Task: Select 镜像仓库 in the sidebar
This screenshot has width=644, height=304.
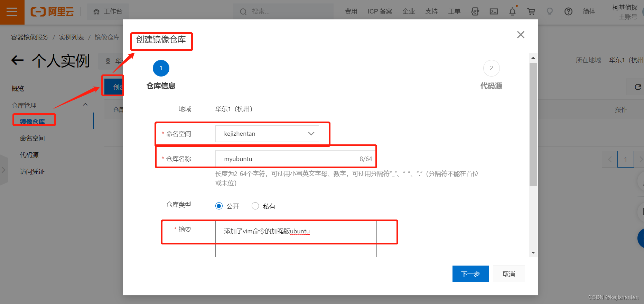Action: click(32, 122)
